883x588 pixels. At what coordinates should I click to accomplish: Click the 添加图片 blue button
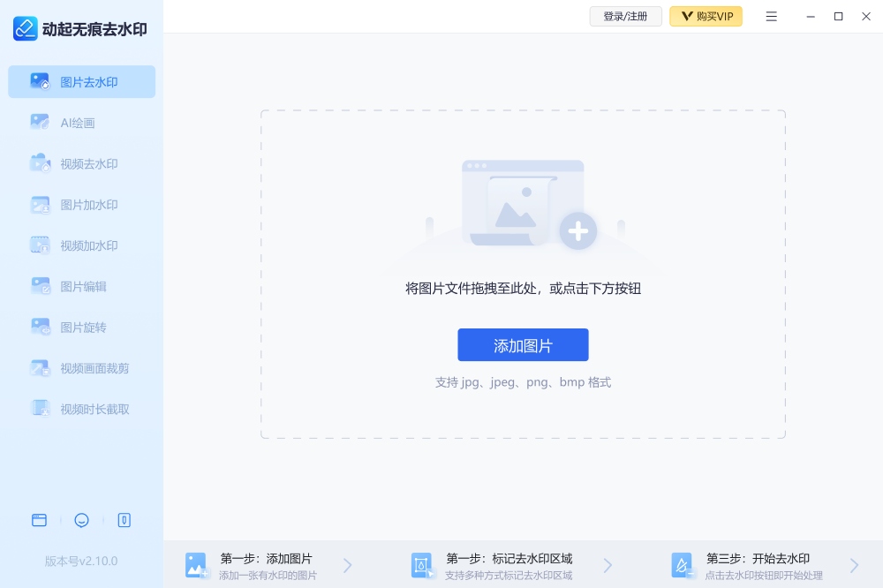coord(523,344)
